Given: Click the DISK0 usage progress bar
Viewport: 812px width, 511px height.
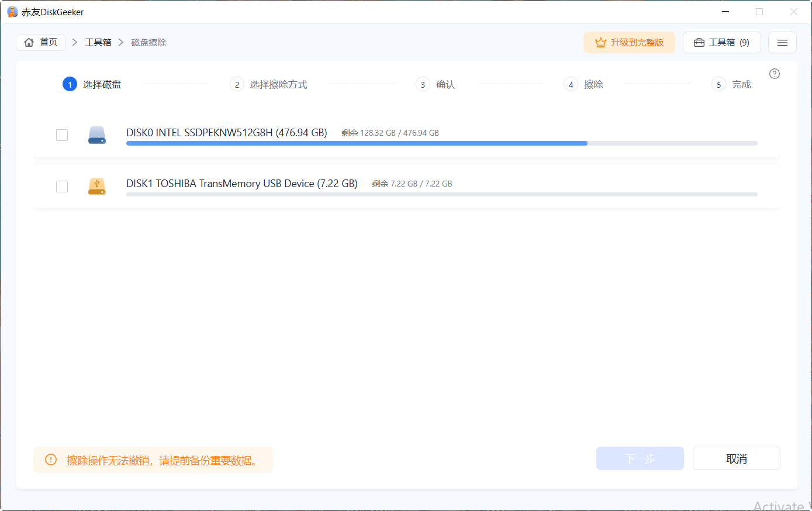Looking at the screenshot, I should click(442, 143).
